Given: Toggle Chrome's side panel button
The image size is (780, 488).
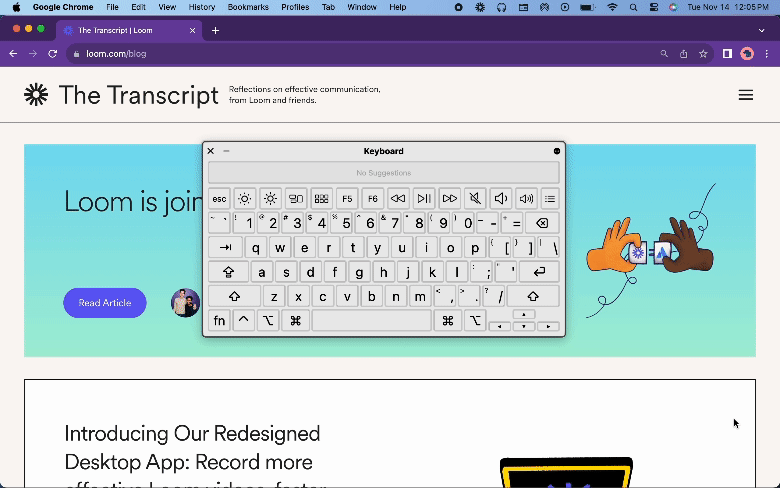Looking at the screenshot, I should pyautogui.click(x=728, y=54).
